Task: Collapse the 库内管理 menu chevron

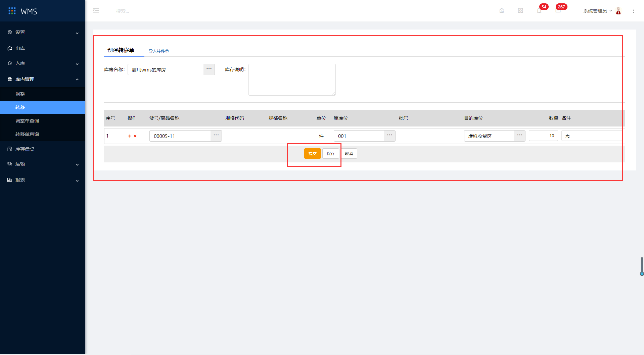Action: coord(77,79)
